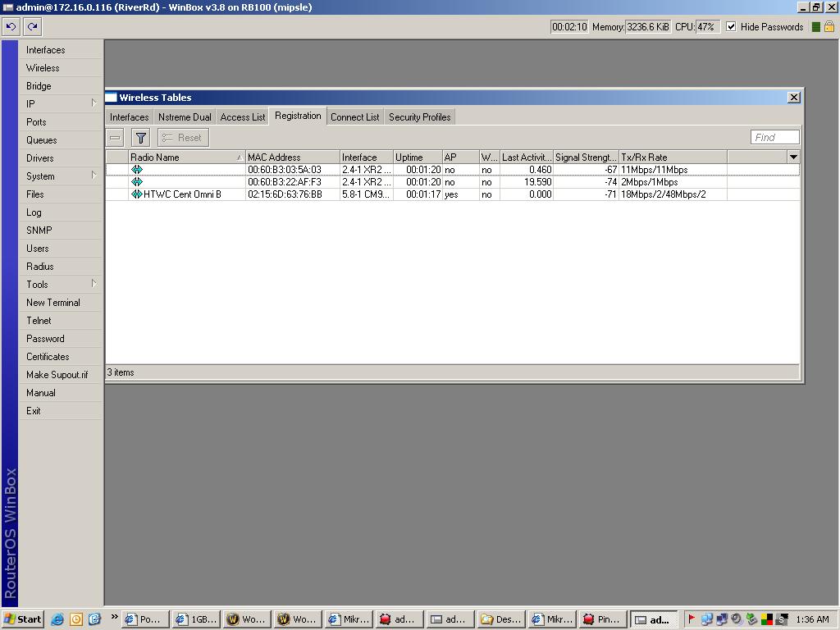
Task: Click the undo arrow icon in WinBox toolbar
Action: coord(11,26)
